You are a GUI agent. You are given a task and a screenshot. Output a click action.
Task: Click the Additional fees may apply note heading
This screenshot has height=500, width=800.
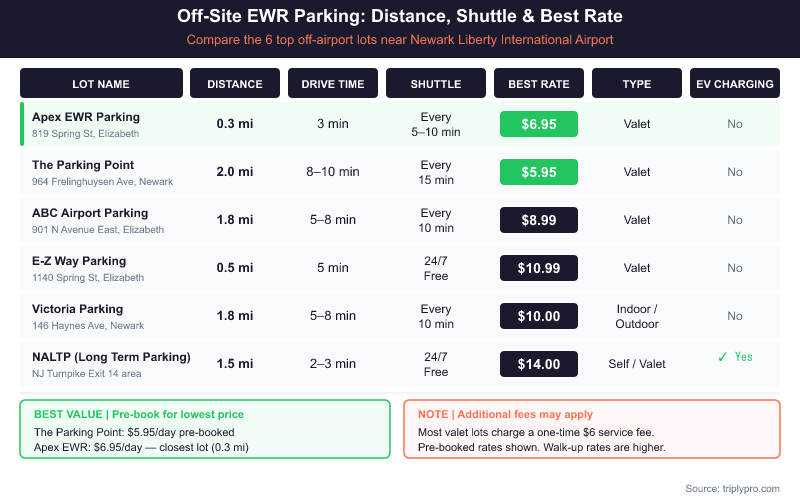coord(505,414)
